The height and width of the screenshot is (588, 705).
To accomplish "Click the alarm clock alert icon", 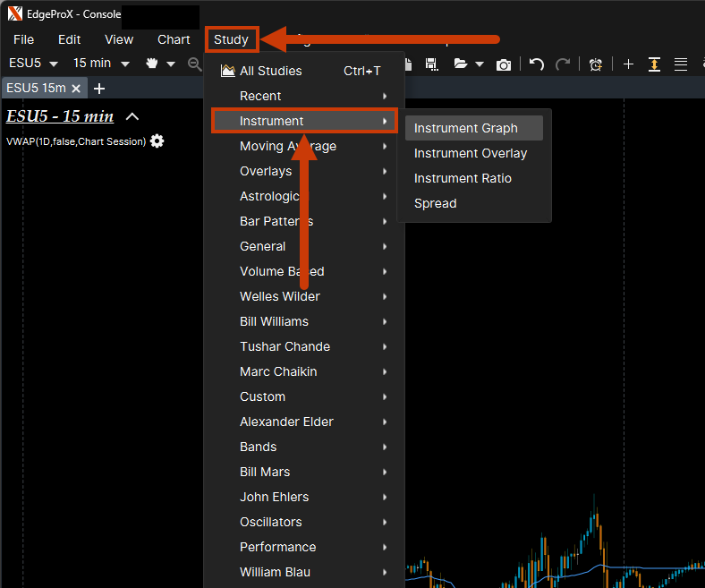I will coord(596,64).
